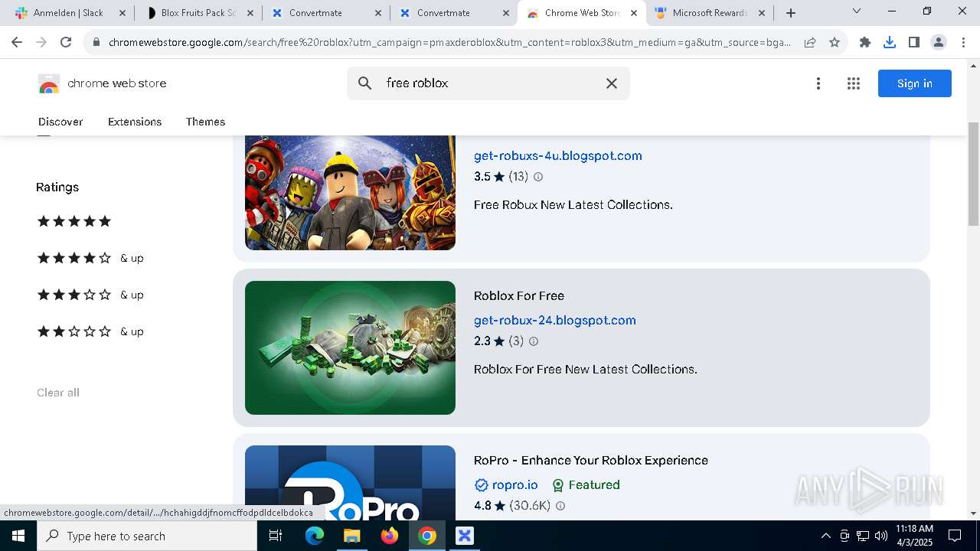980x551 pixels.
Task: Switch to the Themes tab
Action: tap(205, 122)
